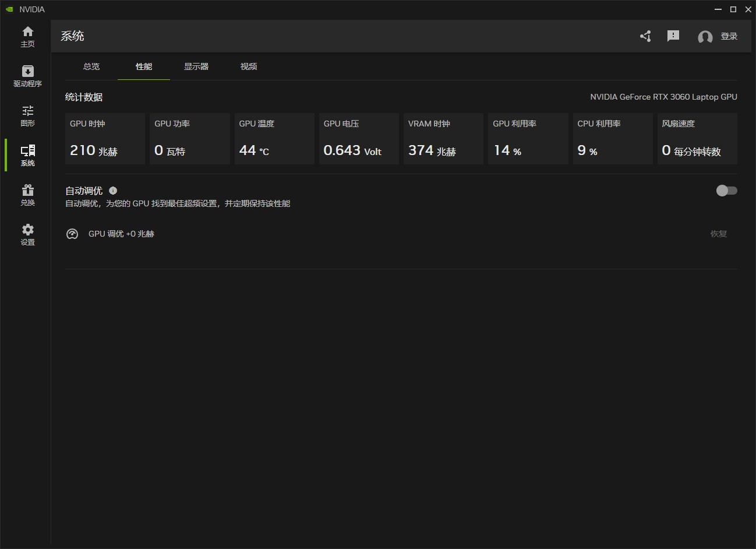The height and width of the screenshot is (549, 756).
Task: Click the VRAM 时钟 374 兆赫 card
Action: [443, 139]
